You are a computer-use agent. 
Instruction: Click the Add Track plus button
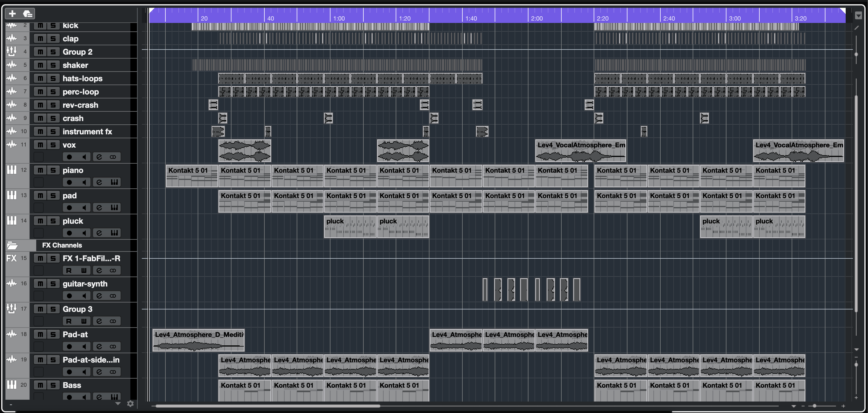12,14
